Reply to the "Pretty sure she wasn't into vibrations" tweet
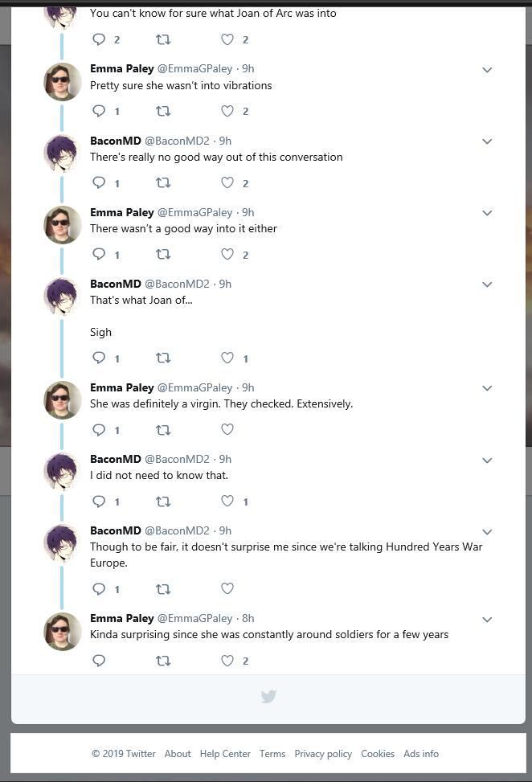The height and width of the screenshot is (782, 532). coord(100,111)
